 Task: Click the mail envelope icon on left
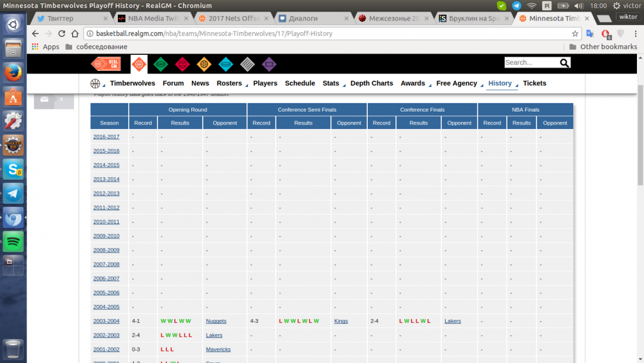pyautogui.click(x=44, y=99)
